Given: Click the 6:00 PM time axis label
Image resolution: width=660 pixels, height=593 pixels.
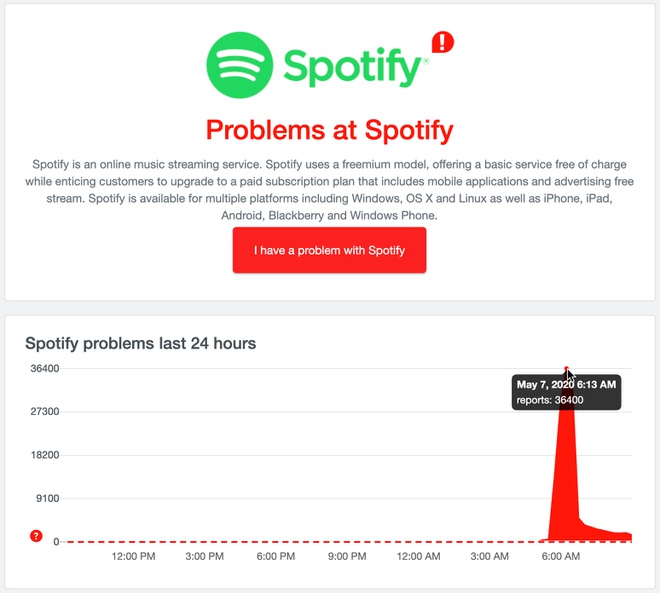Looking at the screenshot, I should [275, 556].
